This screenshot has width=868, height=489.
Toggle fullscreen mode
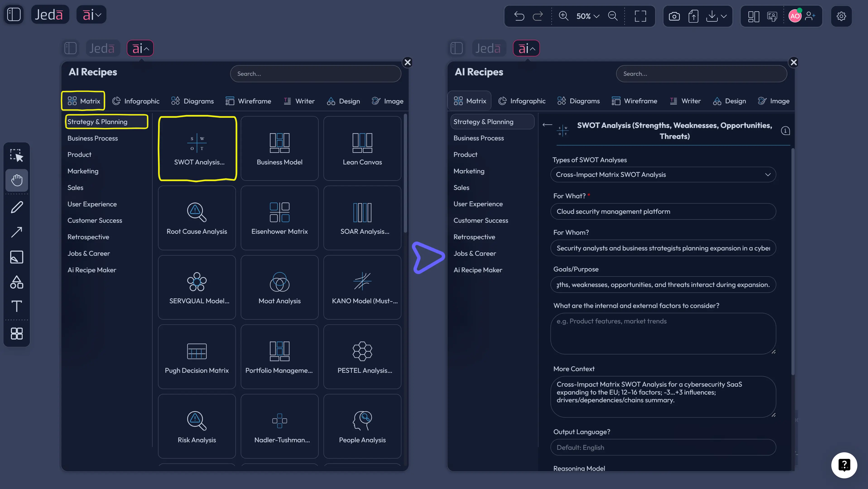[x=640, y=16]
